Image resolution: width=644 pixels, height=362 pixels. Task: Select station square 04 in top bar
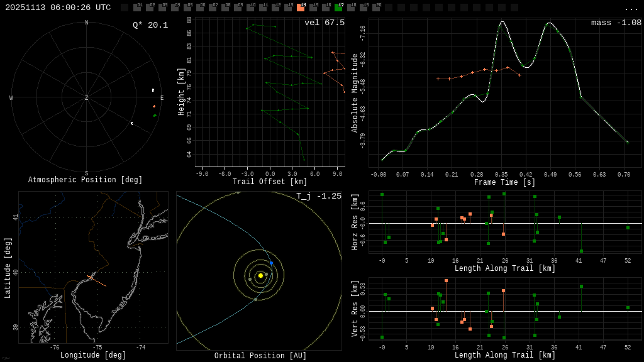(x=175, y=8)
